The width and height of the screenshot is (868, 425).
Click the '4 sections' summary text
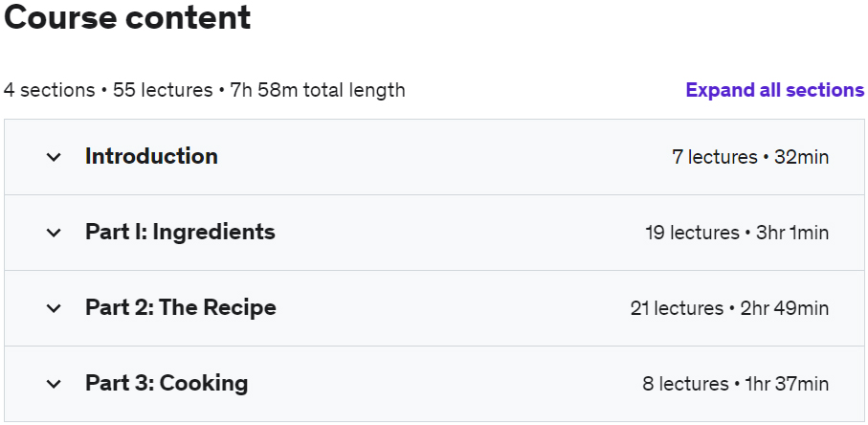click(49, 90)
